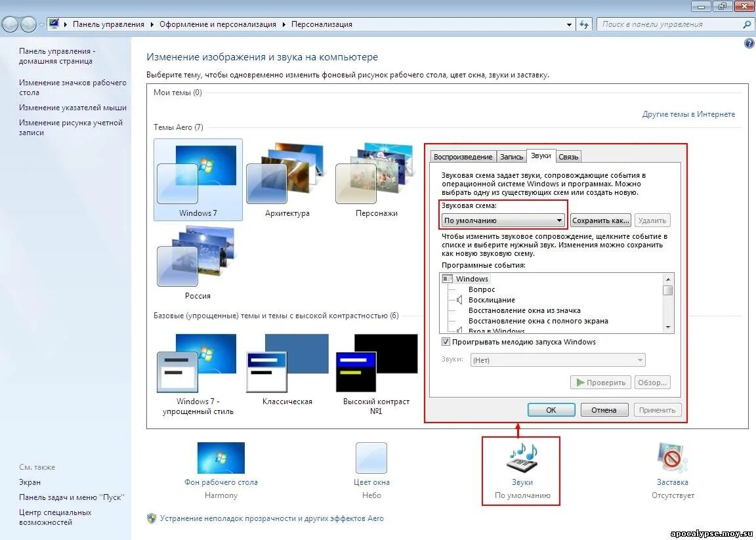Select the Вопрос event
The width and height of the screenshot is (756, 540).
click(482, 289)
